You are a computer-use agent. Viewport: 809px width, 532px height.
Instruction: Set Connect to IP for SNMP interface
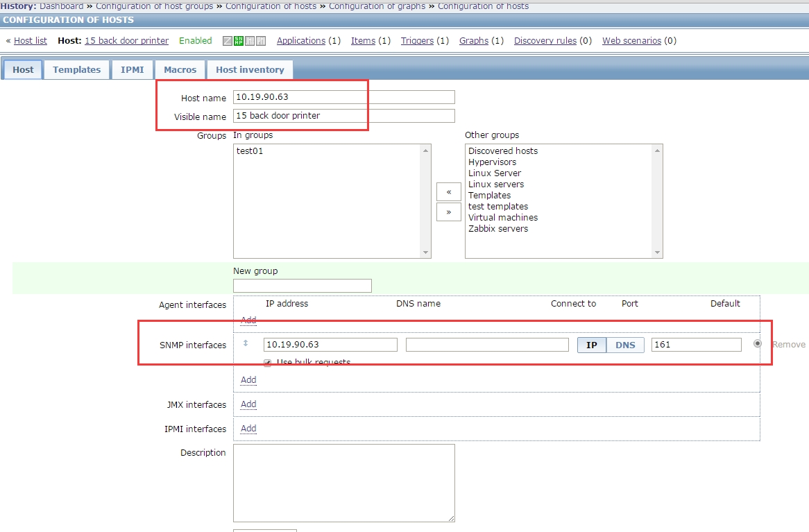coord(592,345)
